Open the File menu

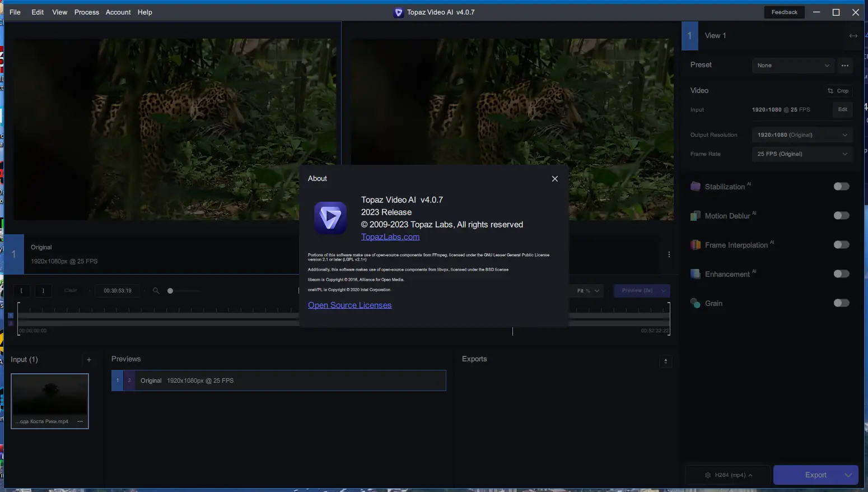(15, 12)
